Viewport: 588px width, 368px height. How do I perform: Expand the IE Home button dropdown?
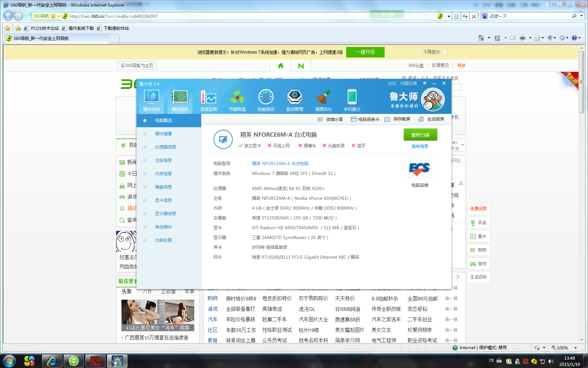tap(489, 38)
